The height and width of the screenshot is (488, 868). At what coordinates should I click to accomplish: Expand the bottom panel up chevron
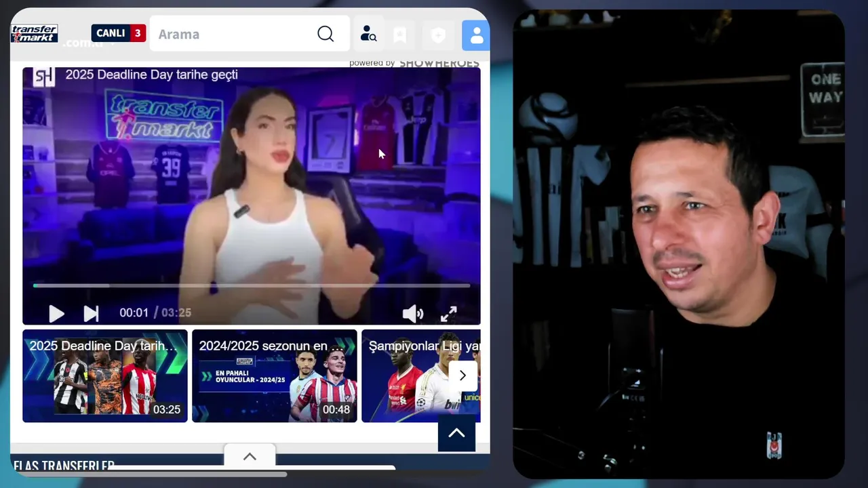[250, 456]
